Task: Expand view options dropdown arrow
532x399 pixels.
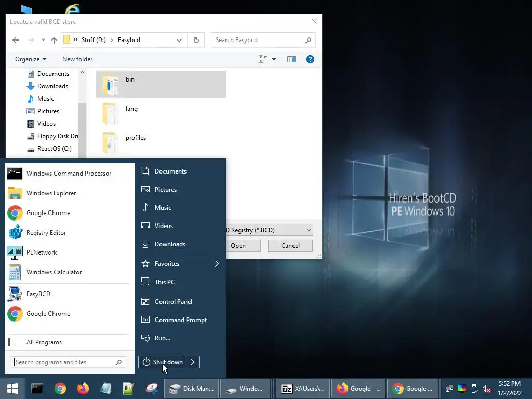Action: pyautogui.click(x=274, y=59)
